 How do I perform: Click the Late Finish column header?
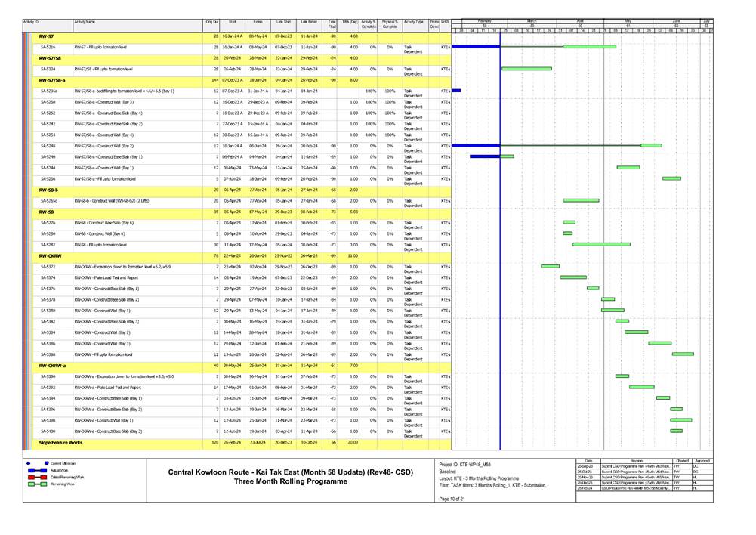(x=309, y=24)
